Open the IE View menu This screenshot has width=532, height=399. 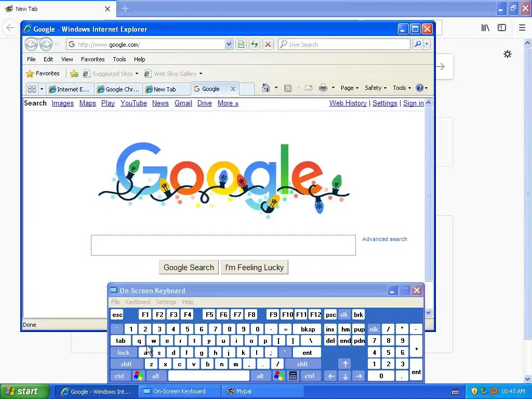(67, 59)
